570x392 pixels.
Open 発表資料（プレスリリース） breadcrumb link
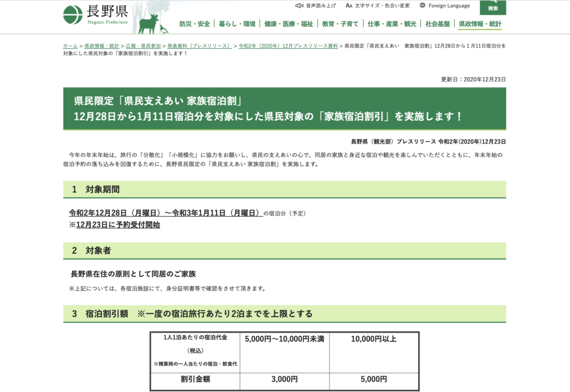pyautogui.click(x=200, y=46)
